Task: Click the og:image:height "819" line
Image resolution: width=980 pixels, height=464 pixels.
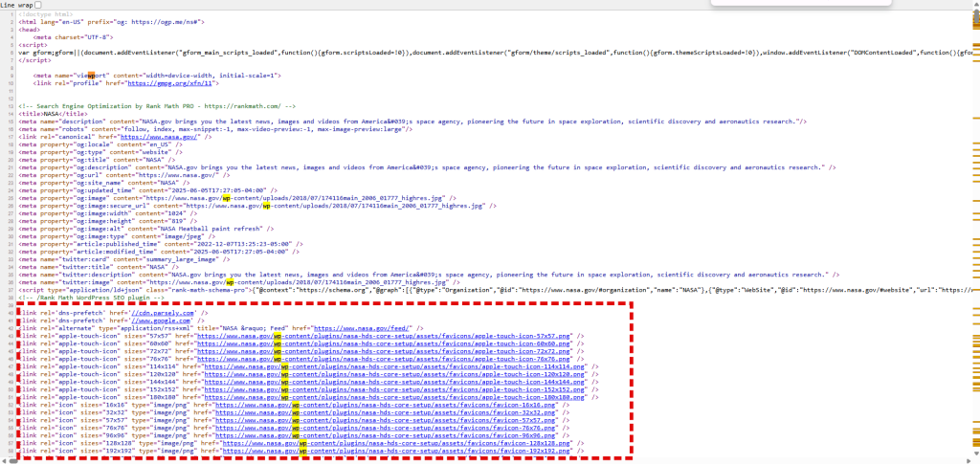Action: (x=106, y=220)
